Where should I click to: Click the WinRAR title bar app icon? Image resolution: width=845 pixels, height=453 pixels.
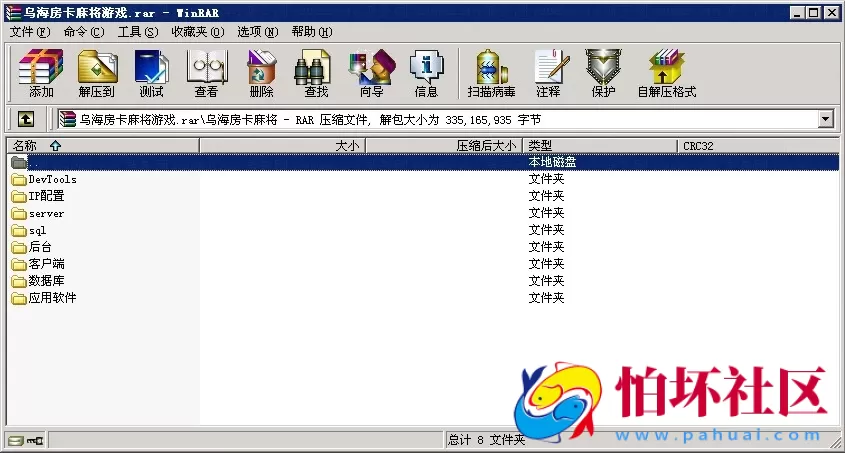tap(13, 12)
